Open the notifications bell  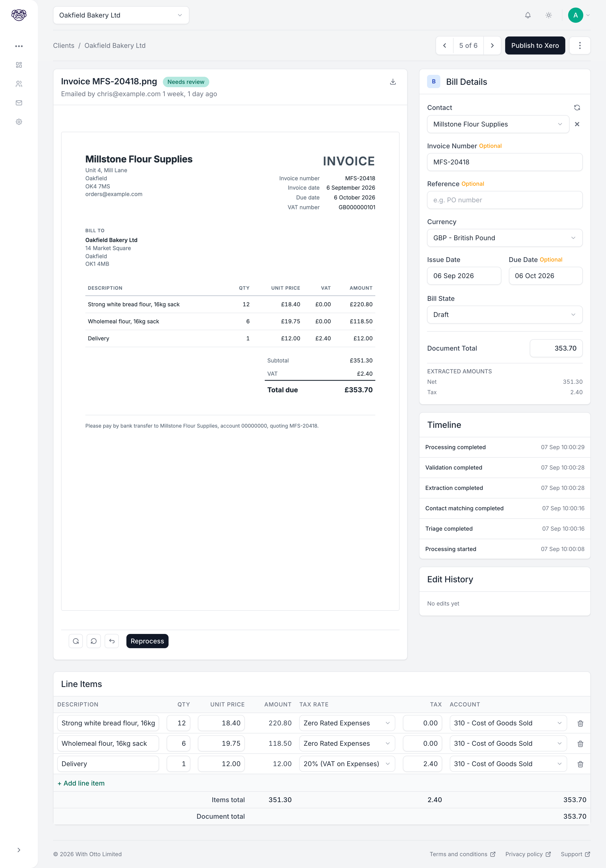528,15
